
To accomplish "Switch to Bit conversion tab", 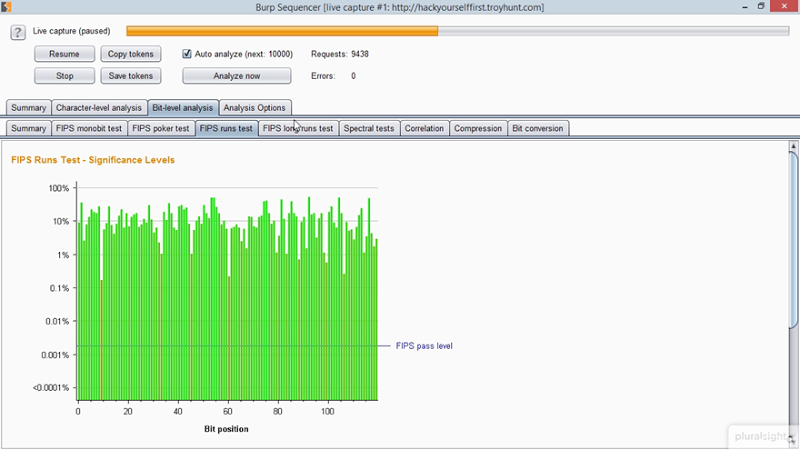I will (x=538, y=128).
